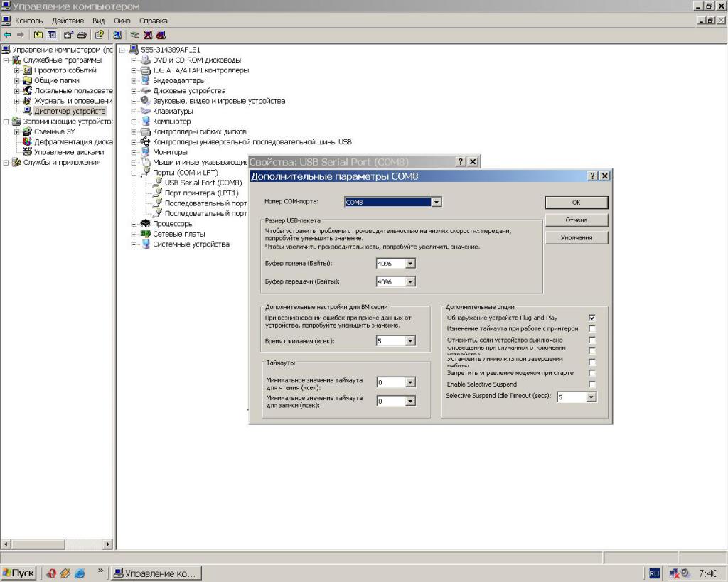728x582 pixels.
Task: Open the Действие menu
Action: [x=68, y=21]
